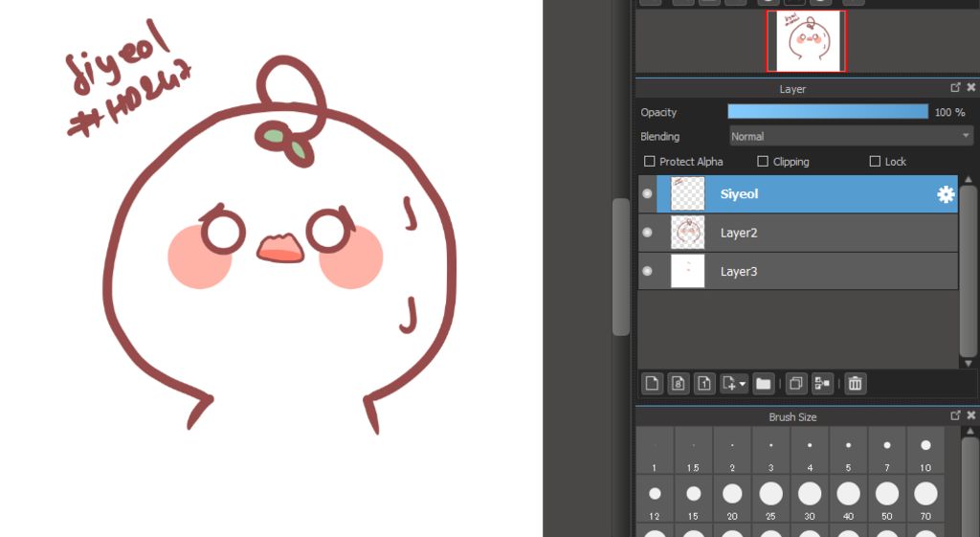This screenshot has height=537, width=980.
Task: Close the Layer panel
Action: (970, 87)
